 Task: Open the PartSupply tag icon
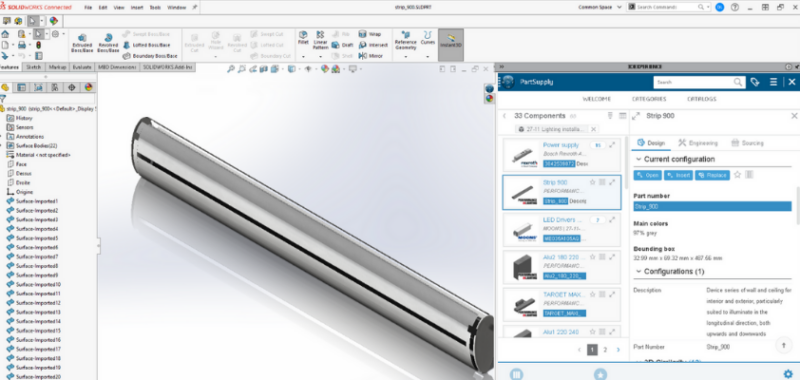pyautogui.click(x=755, y=82)
